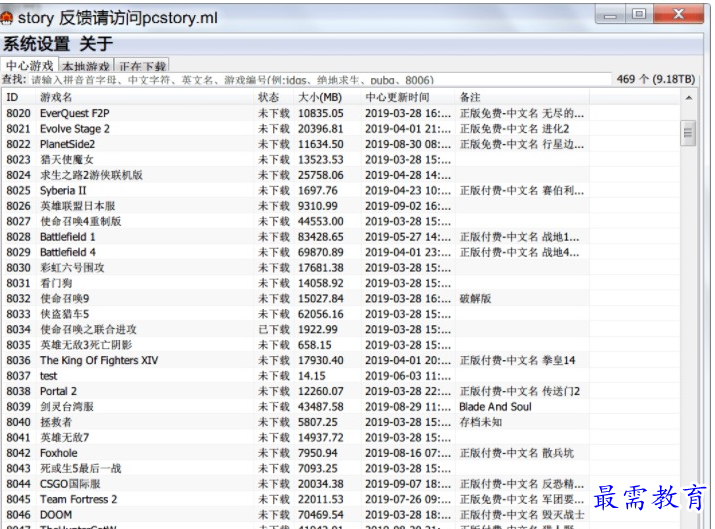Screen dimensions: 715x529
Task: Close the story window
Action: coord(679,14)
